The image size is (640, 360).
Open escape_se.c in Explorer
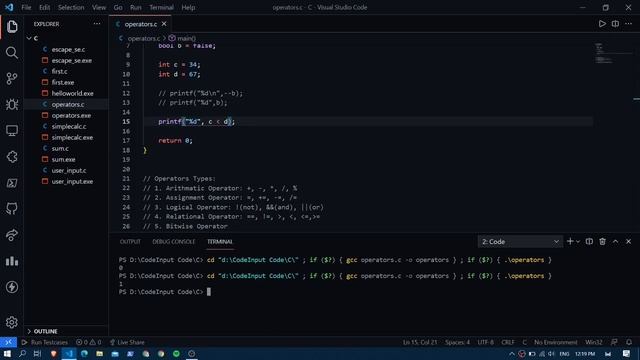[x=67, y=49]
